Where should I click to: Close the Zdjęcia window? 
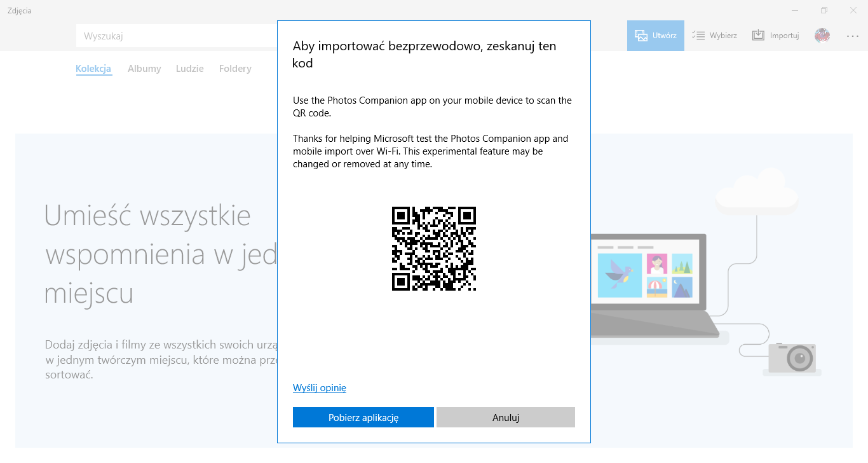click(x=853, y=10)
